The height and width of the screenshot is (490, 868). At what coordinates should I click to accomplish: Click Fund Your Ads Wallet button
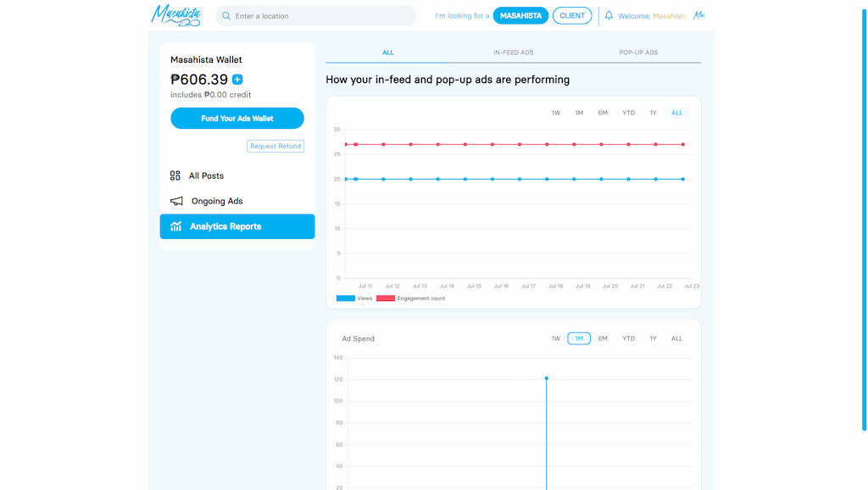coord(237,119)
